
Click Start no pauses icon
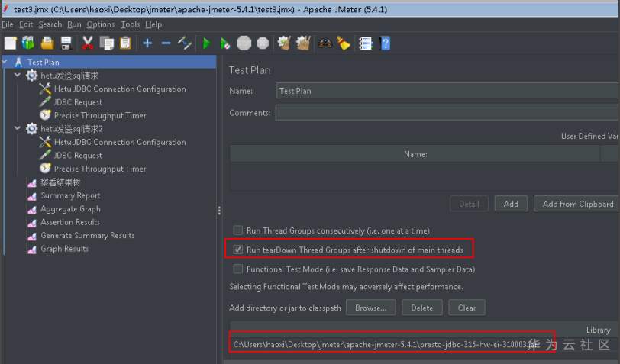point(225,43)
